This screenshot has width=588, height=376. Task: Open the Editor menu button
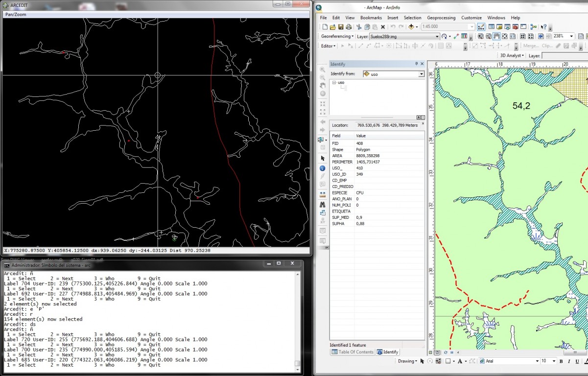coord(328,46)
